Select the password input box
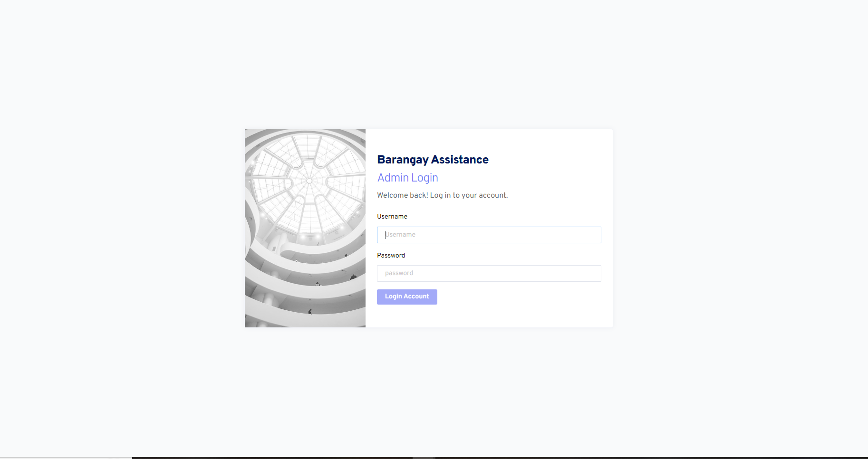 pyautogui.click(x=489, y=273)
